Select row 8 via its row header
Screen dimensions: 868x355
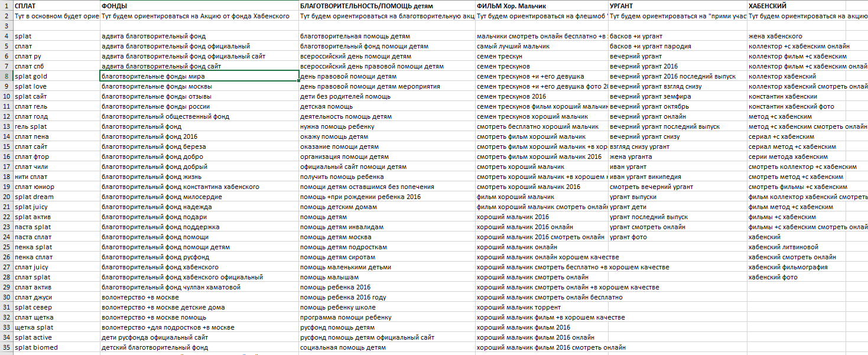[6, 76]
